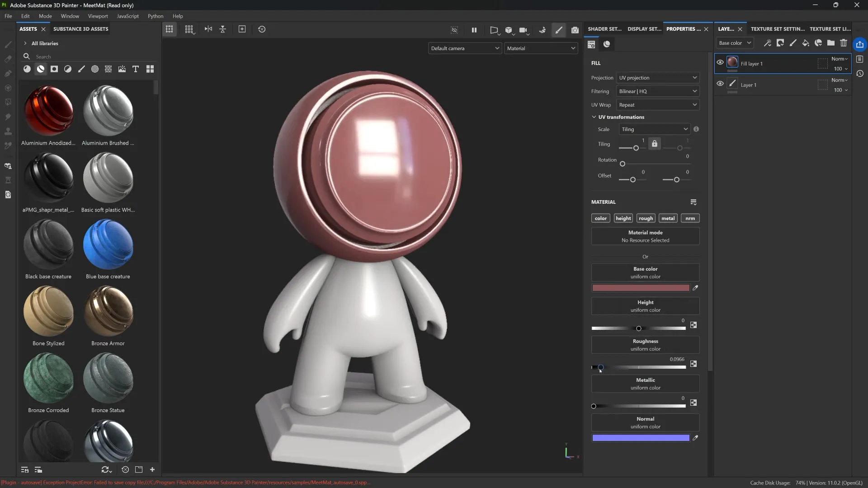The width and height of the screenshot is (868, 488).
Task: Open the File menu
Action: tap(8, 16)
